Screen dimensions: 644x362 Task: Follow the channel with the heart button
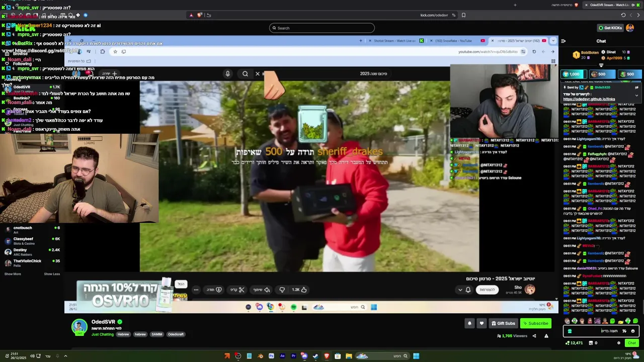pyautogui.click(x=481, y=323)
